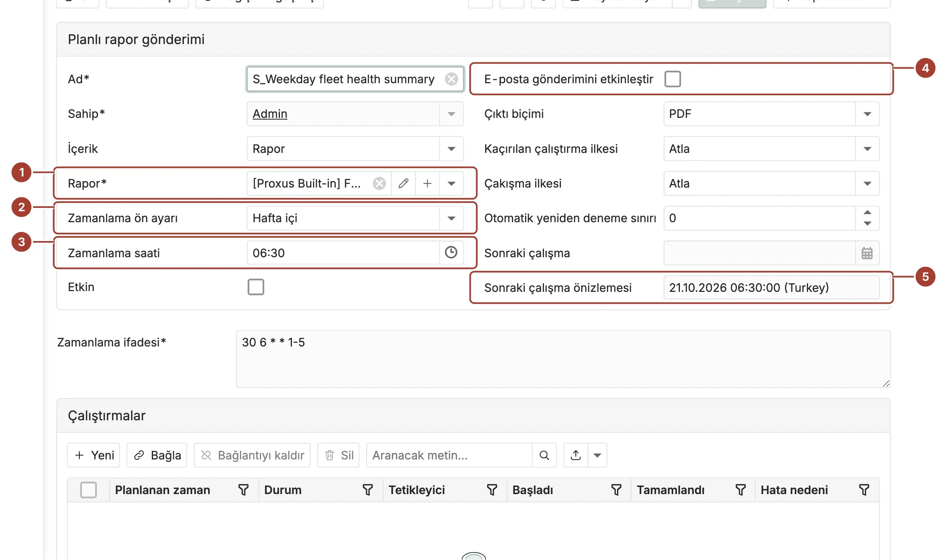Click the Sonraki çalışma date field
947x560 pixels.
coord(759,253)
